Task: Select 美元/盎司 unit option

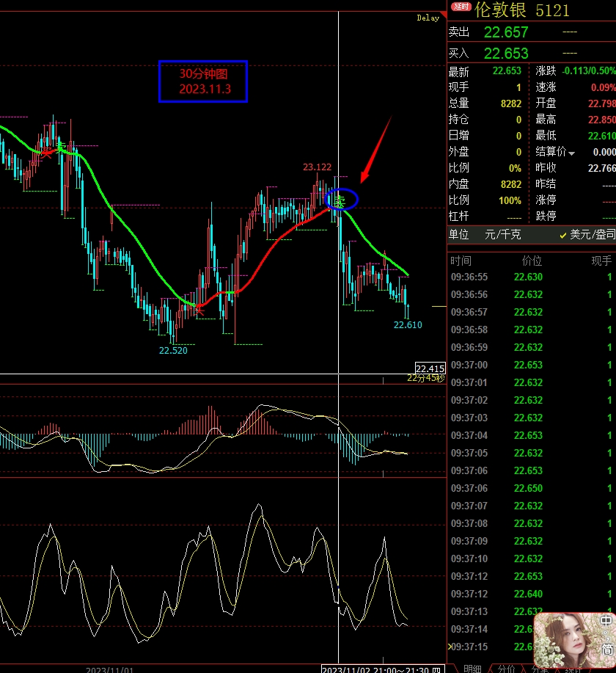Action: click(587, 235)
